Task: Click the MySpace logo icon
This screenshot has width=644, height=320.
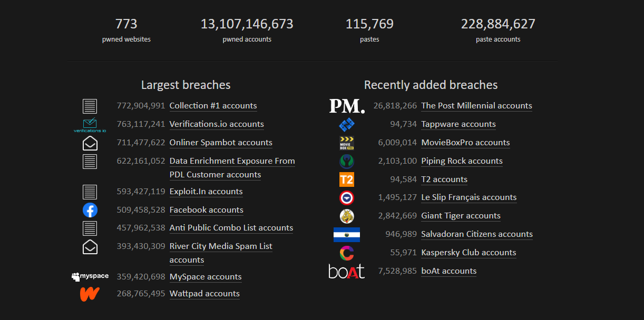Action: click(90, 276)
